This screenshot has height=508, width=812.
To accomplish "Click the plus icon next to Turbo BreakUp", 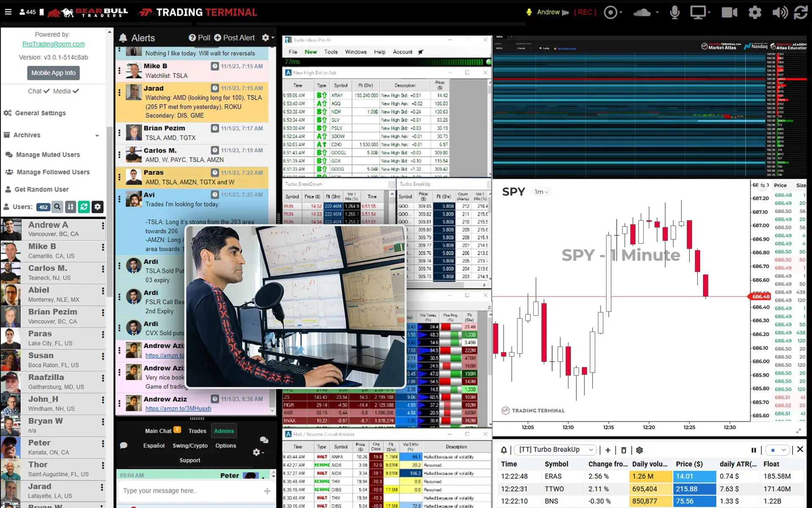I will tap(608, 450).
